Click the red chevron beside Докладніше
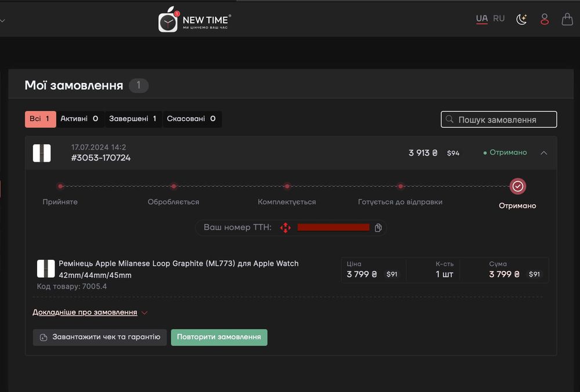This screenshot has width=580, height=392. pos(144,313)
